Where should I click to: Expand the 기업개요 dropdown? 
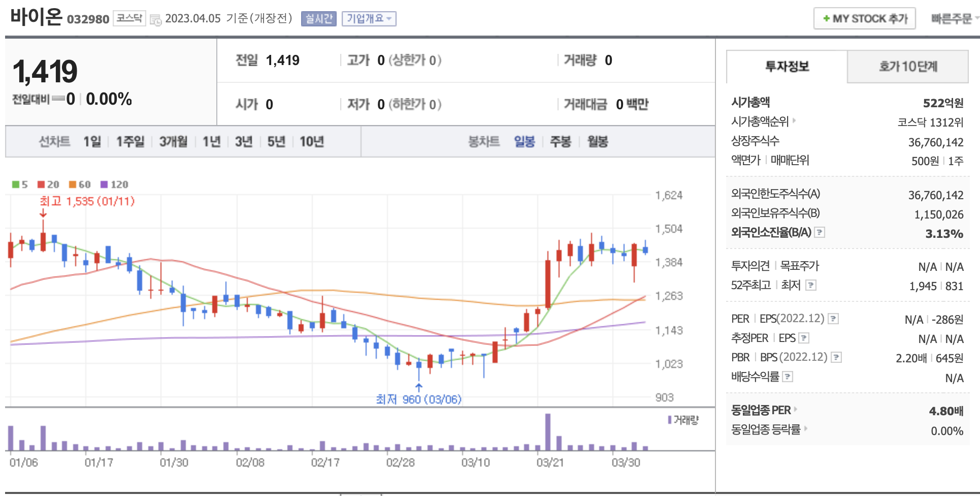tap(369, 19)
